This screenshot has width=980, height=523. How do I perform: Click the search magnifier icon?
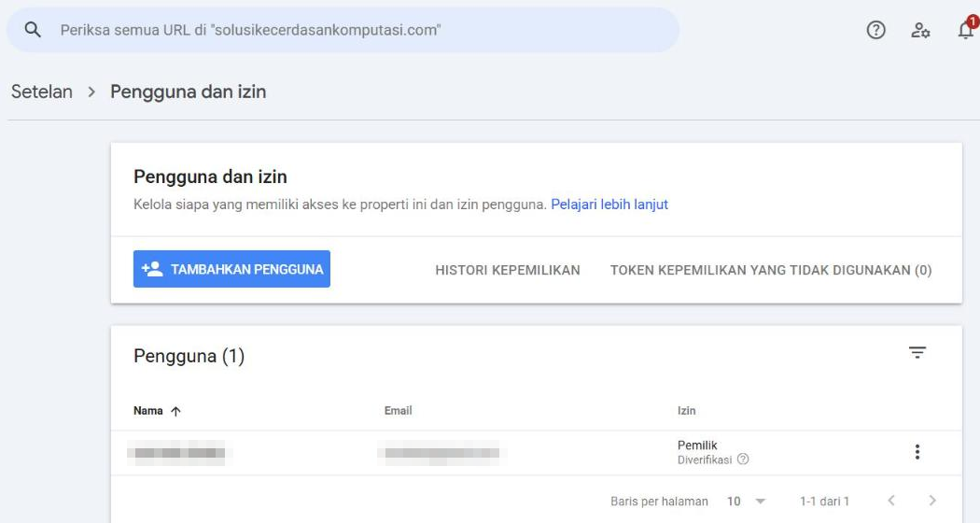coord(33,29)
